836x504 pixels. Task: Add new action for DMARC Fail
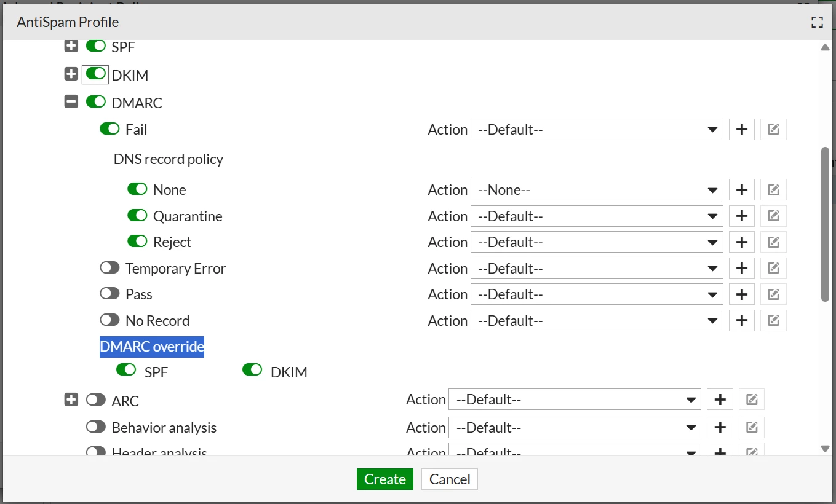point(742,130)
